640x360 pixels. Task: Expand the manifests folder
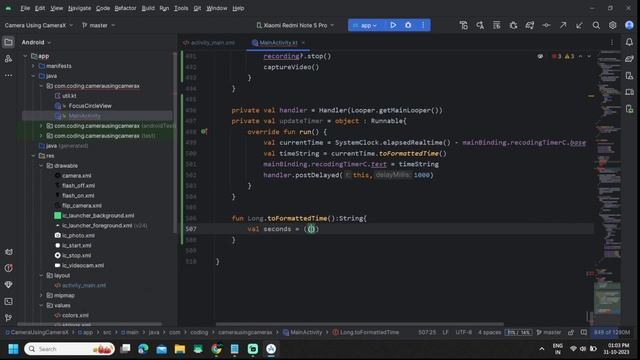point(33,66)
